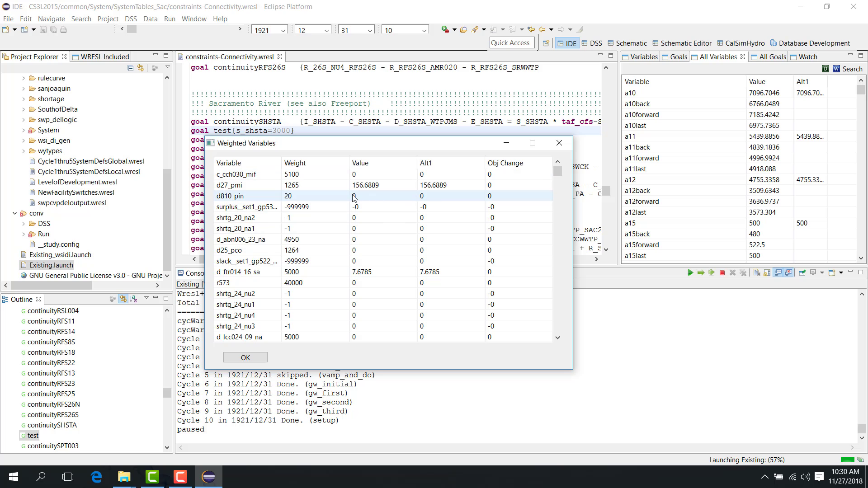868x488 pixels.
Task: Click the Collapse All icon in Project Explorer
Action: click(x=130, y=68)
